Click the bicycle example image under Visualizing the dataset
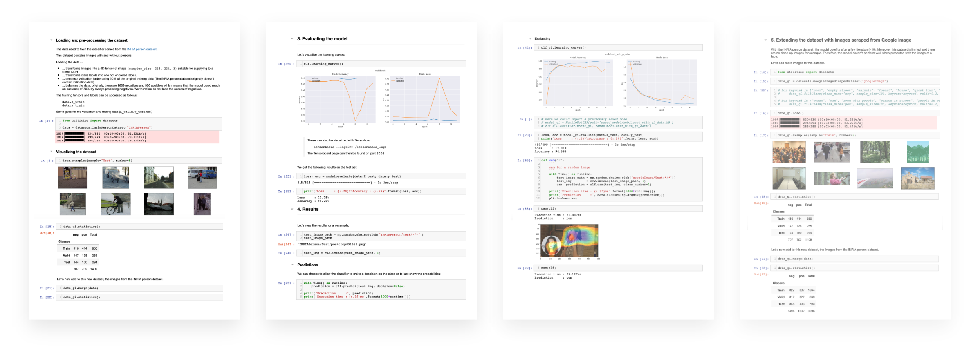 coord(116,204)
